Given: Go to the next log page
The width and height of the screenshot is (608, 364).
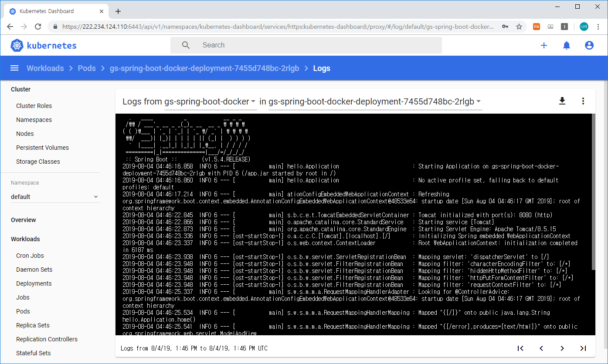Looking at the screenshot, I should point(562,348).
